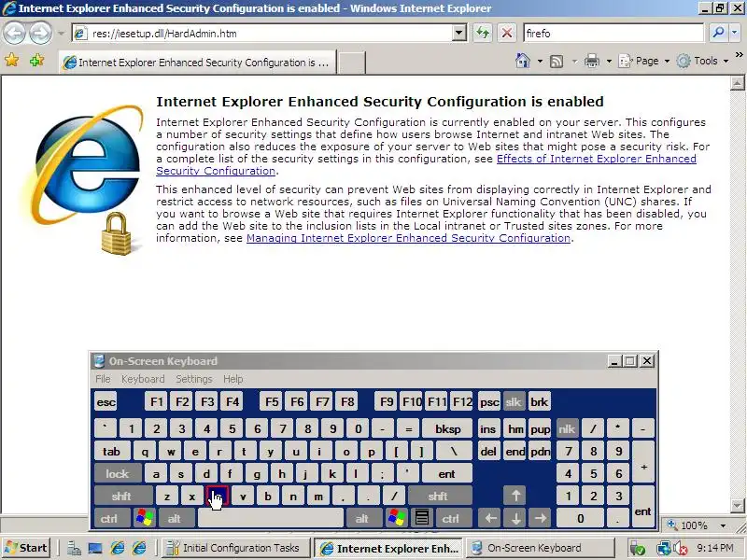Open the Help menu in On-Screen Keyboard
This screenshot has height=560, width=747.
click(x=233, y=379)
